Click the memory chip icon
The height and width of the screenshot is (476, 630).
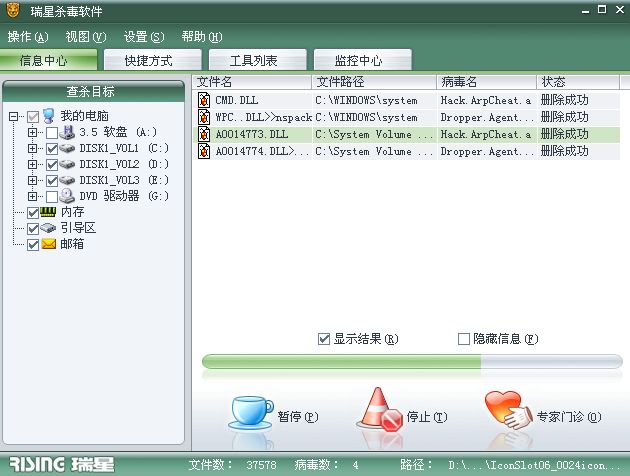[49, 212]
